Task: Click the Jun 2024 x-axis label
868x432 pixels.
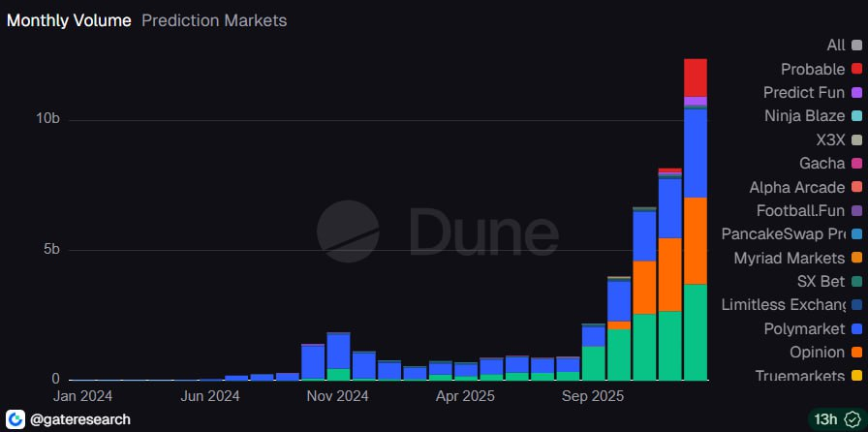Action: (210, 396)
